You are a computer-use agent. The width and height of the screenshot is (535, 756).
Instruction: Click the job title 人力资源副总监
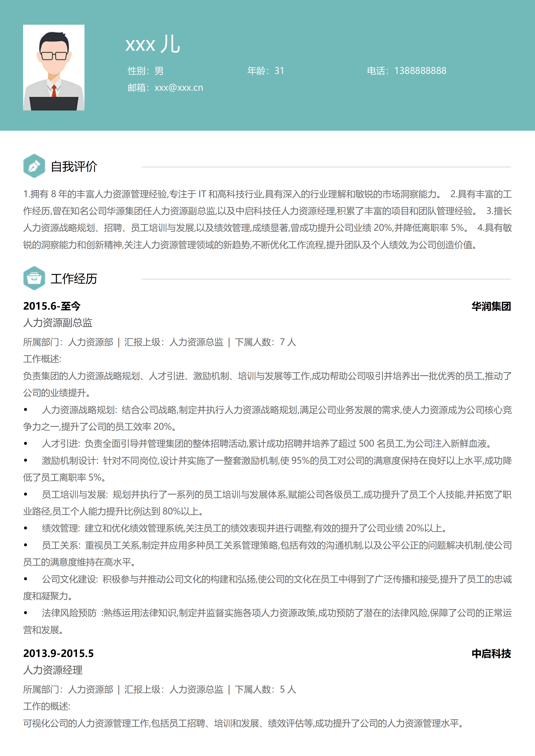58,323
